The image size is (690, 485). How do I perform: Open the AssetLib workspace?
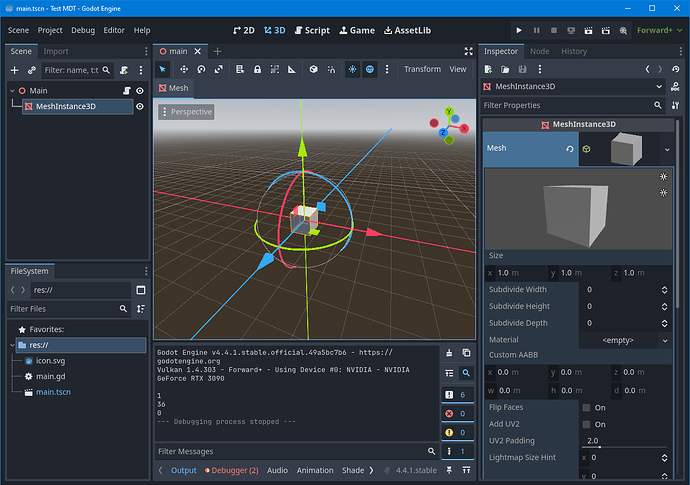point(407,30)
